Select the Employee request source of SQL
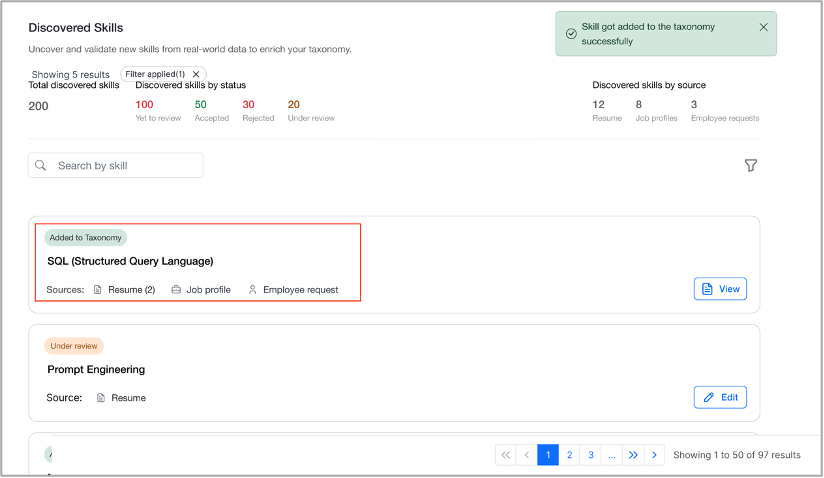The image size is (824, 478). click(293, 289)
